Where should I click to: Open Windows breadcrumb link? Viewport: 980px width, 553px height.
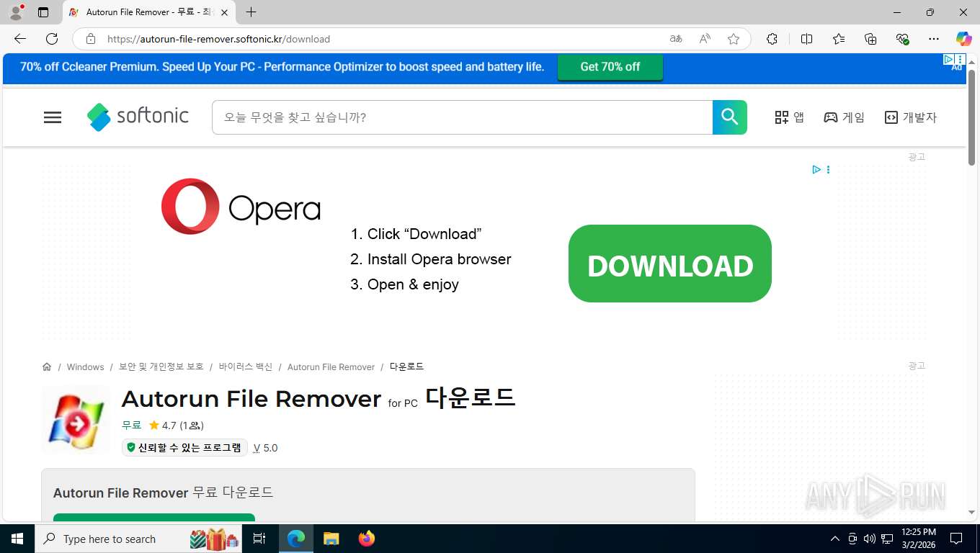(85, 367)
